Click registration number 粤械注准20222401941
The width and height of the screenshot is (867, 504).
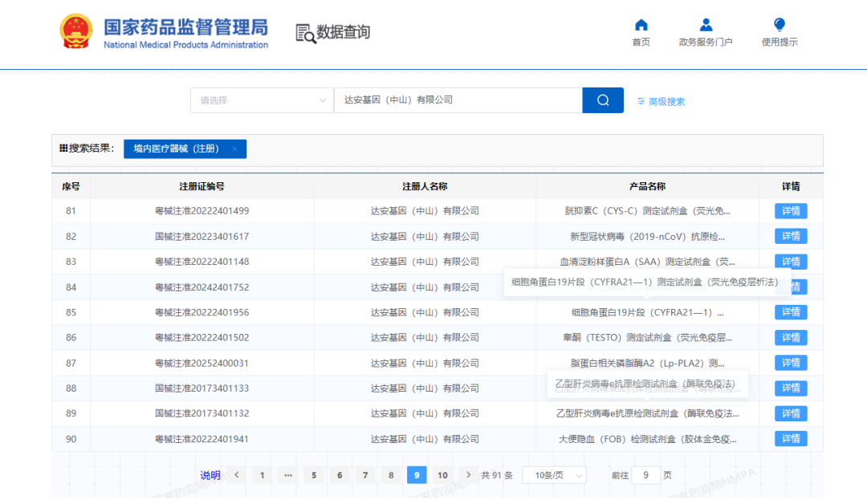tap(201, 439)
